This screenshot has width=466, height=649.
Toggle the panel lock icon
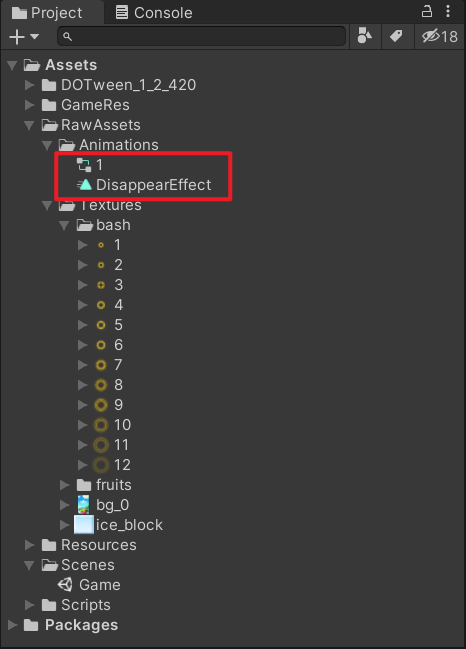pos(427,12)
